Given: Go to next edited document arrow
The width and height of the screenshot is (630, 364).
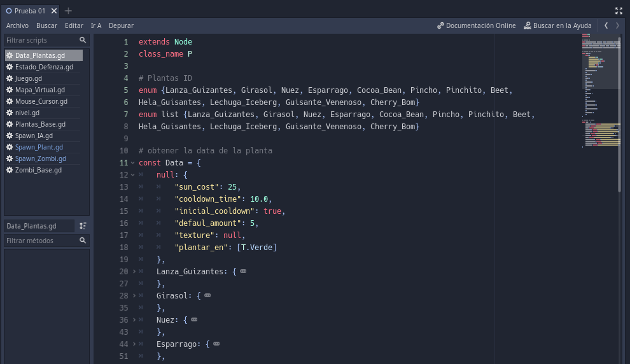Looking at the screenshot, I should pyautogui.click(x=617, y=25).
